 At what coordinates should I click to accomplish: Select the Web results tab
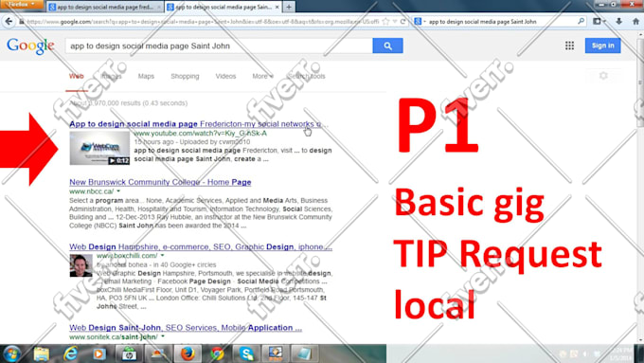tap(77, 76)
